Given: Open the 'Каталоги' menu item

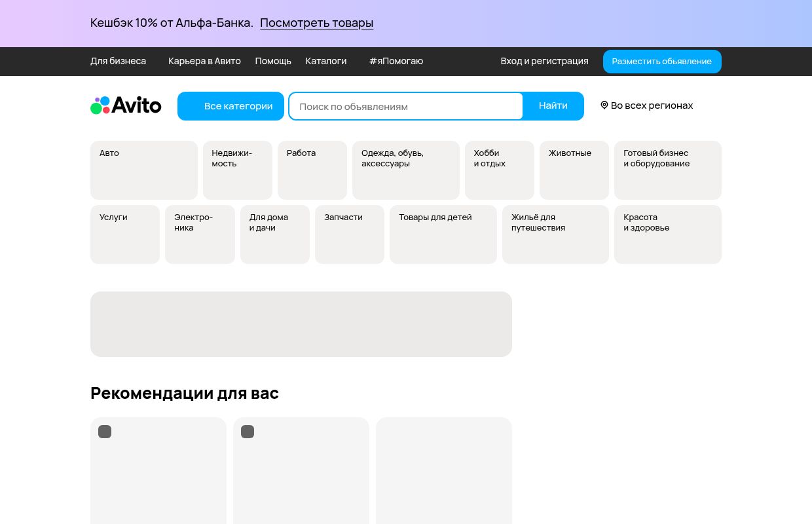Looking at the screenshot, I should click(325, 61).
